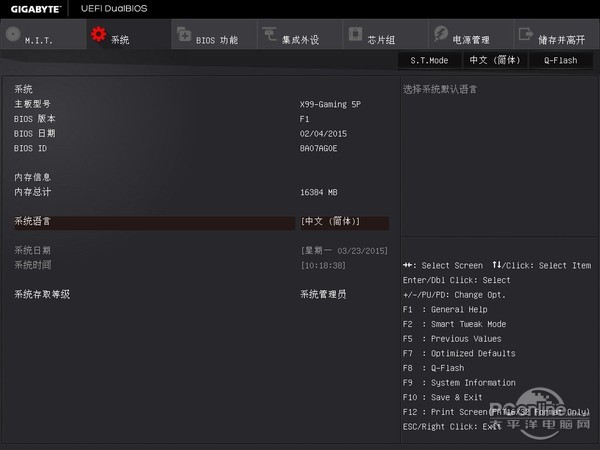Click the BIOS 功能 chip icon
This screenshot has height=450, width=600.
click(184, 34)
